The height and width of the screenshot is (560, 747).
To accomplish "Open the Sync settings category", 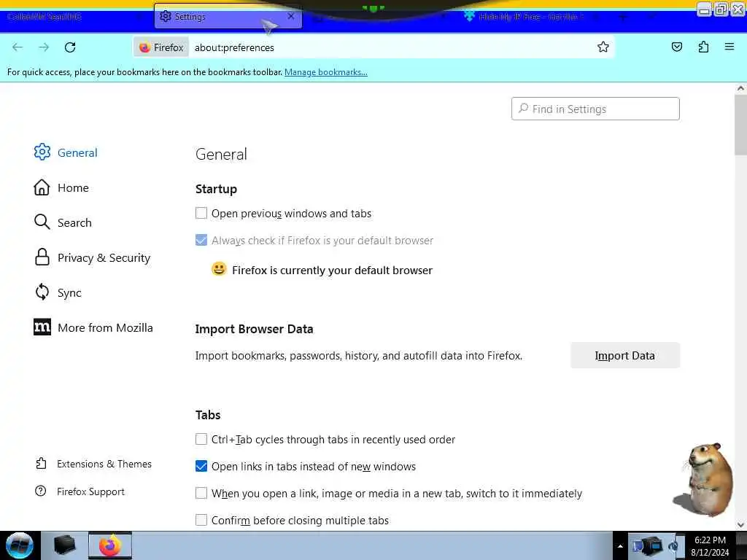I will [x=58, y=292].
